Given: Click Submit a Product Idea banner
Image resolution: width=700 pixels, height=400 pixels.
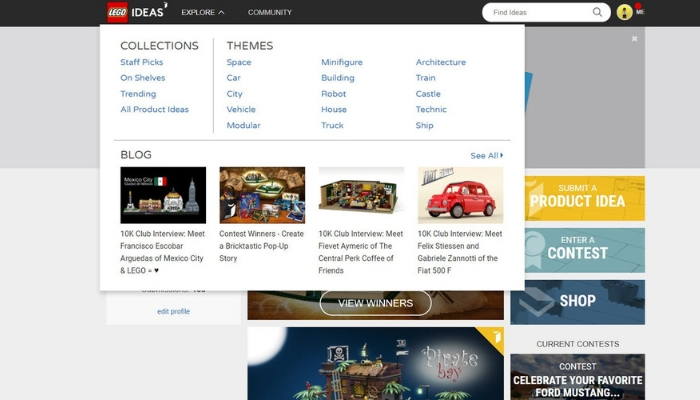Looking at the screenshot, I should point(584,198).
